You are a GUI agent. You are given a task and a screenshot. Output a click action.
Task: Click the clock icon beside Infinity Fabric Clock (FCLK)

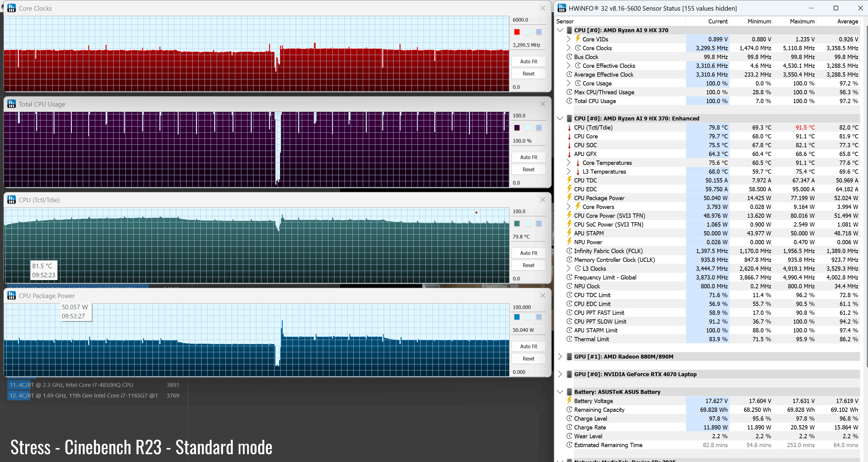pos(569,251)
